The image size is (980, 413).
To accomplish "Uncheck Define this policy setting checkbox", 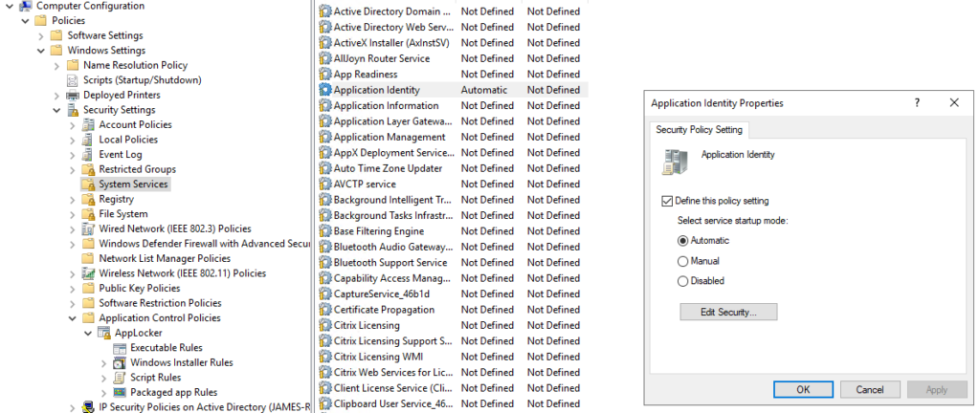I will (x=667, y=201).
